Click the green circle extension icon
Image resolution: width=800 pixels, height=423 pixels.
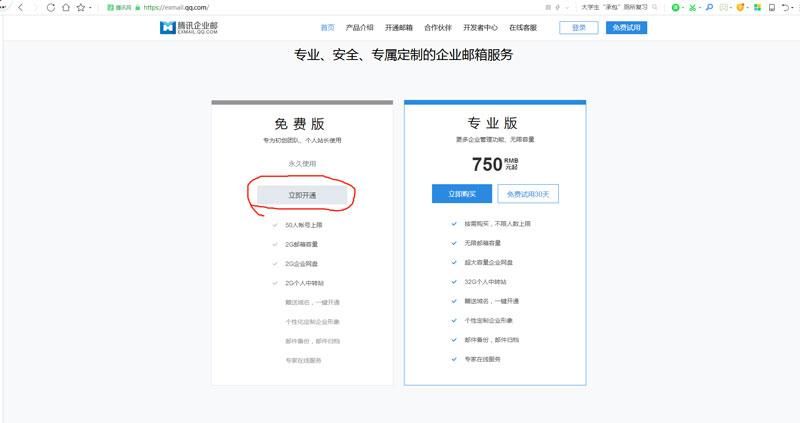tap(676, 8)
